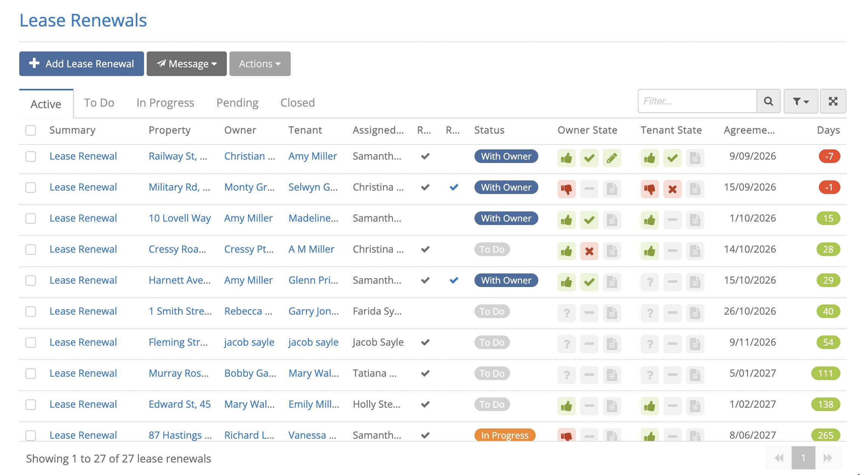Click owner green checkmark icon in Railway St row
The image size is (868, 475).
click(x=589, y=158)
